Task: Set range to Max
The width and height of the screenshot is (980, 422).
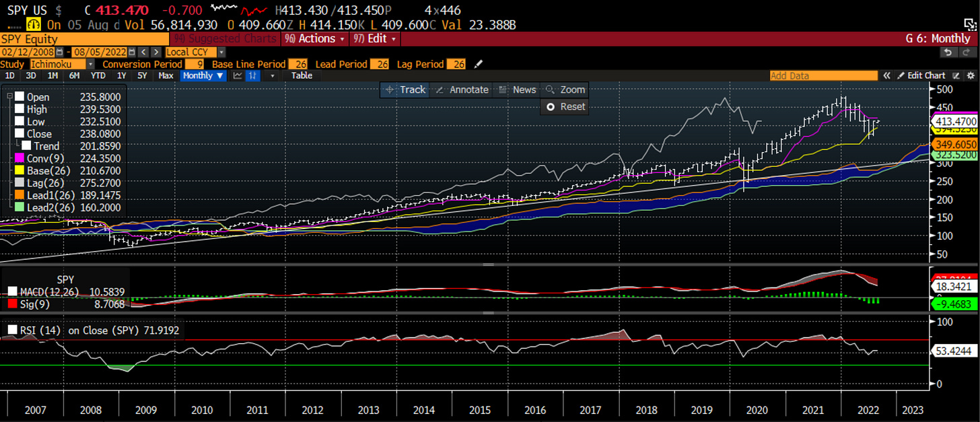Action: [166, 76]
